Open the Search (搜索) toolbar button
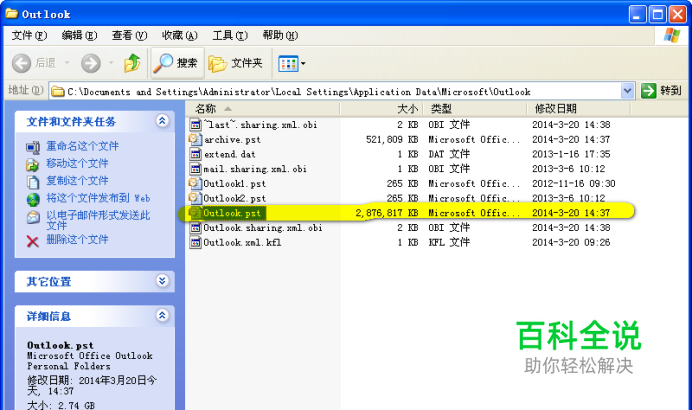The width and height of the screenshot is (692, 410). [x=177, y=63]
